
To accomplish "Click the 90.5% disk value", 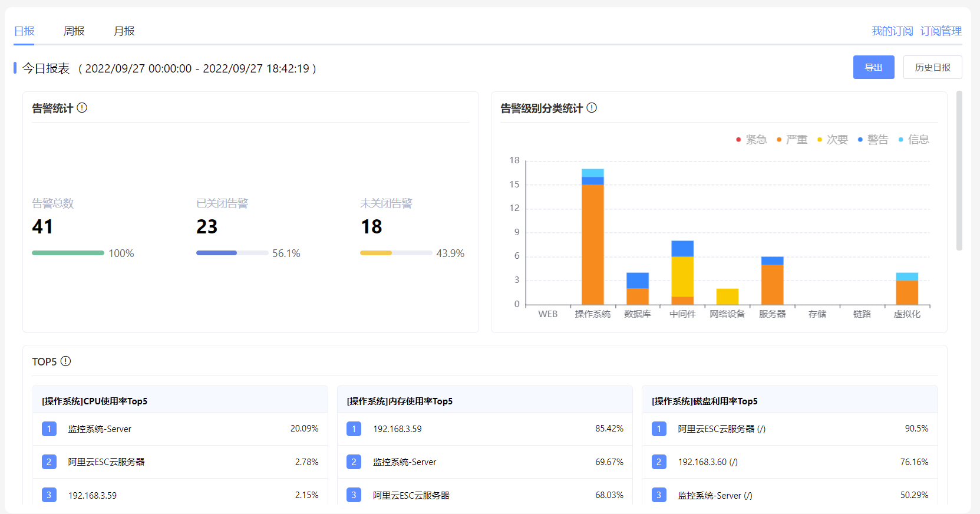I will pyautogui.click(x=916, y=429).
